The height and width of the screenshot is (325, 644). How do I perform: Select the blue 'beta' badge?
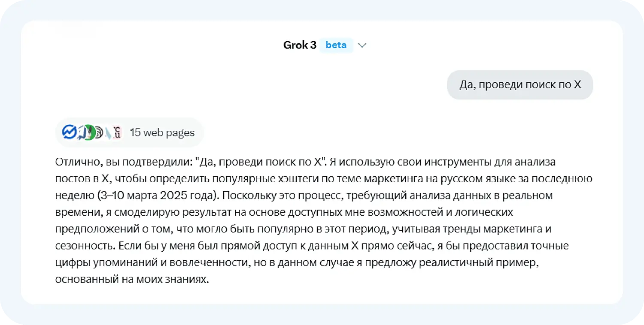tap(336, 45)
